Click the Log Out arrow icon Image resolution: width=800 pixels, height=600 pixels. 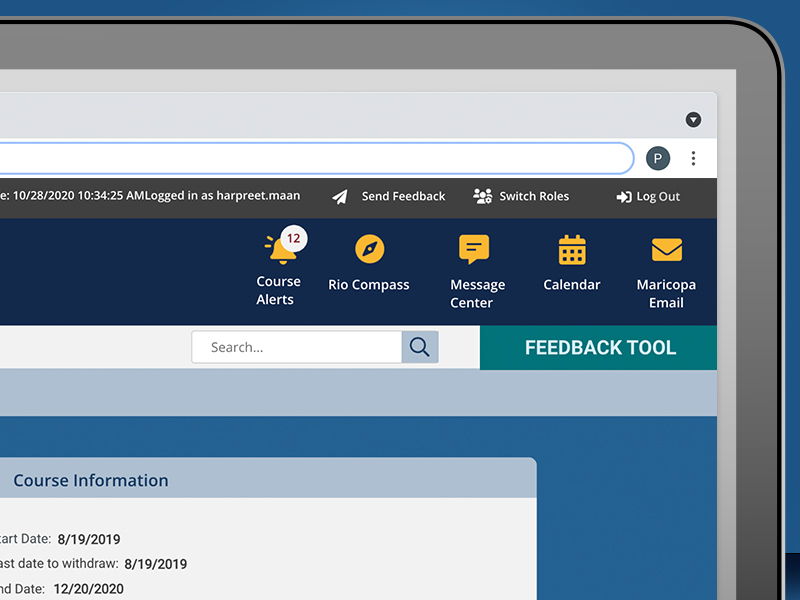tap(623, 196)
